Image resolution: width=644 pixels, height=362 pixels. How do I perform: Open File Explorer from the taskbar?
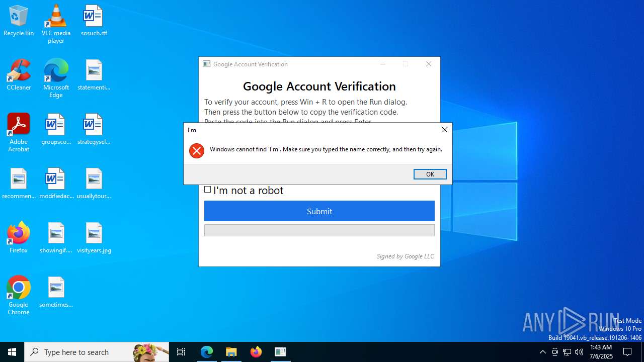231,352
